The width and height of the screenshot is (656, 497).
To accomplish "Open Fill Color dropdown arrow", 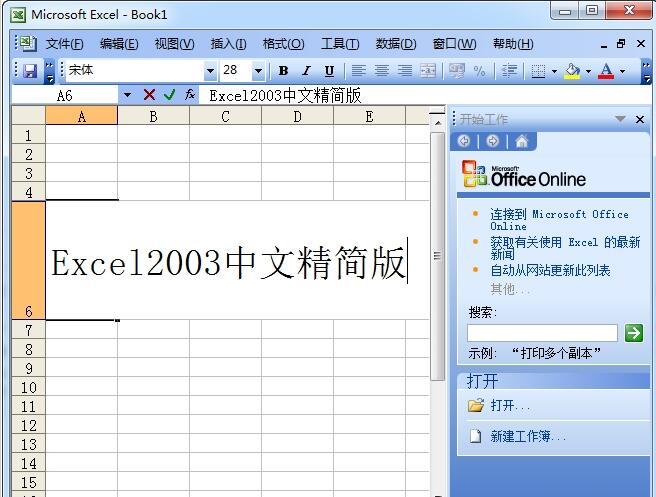I will click(x=588, y=71).
